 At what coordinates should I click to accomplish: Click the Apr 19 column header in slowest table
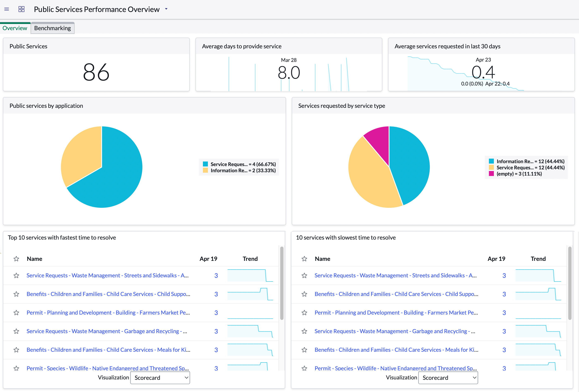click(x=496, y=259)
